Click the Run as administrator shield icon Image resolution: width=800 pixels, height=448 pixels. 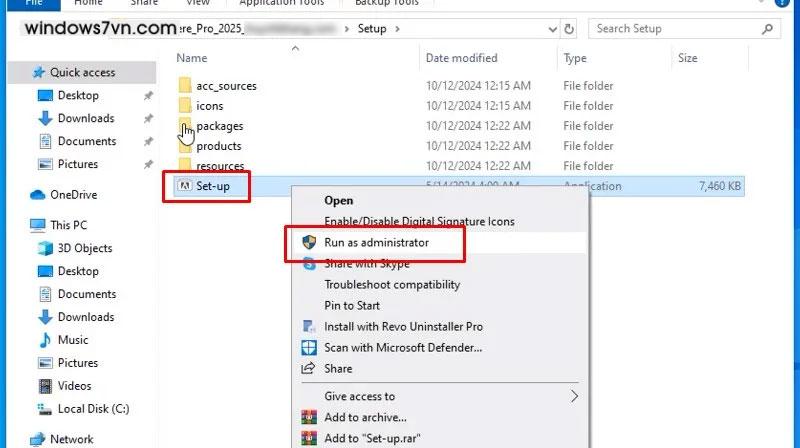click(x=309, y=243)
